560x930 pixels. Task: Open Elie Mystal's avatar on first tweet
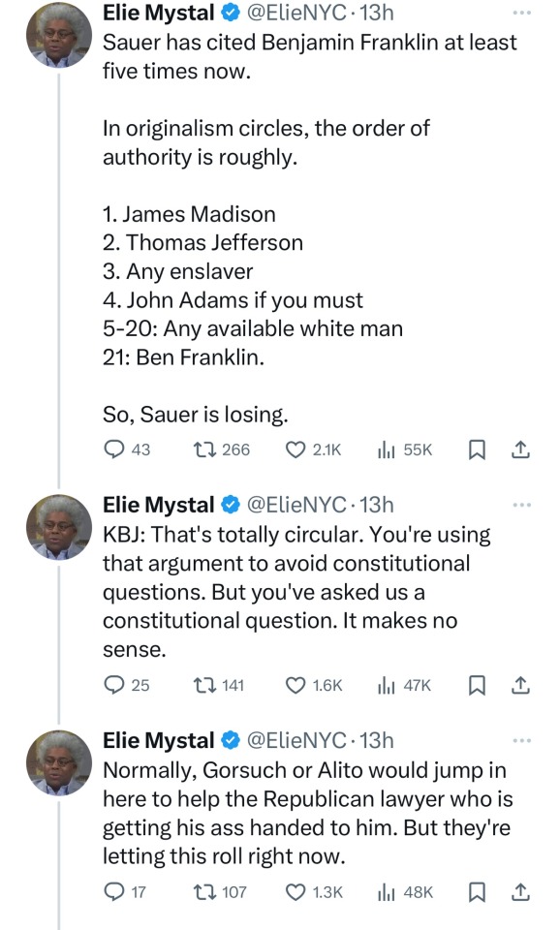click(x=59, y=35)
